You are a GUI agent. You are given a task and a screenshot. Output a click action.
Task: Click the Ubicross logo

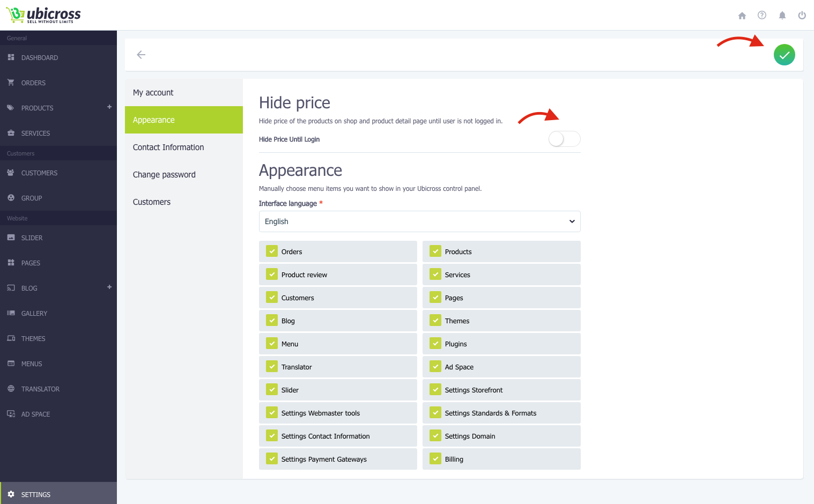pos(43,15)
